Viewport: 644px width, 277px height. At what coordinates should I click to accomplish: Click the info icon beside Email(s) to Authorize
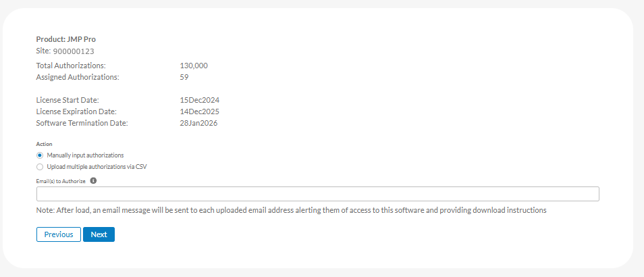click(93, 181)
